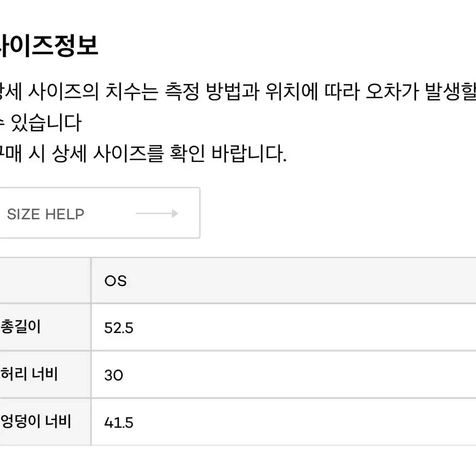Click the 30 waist width value

(113, 375)
